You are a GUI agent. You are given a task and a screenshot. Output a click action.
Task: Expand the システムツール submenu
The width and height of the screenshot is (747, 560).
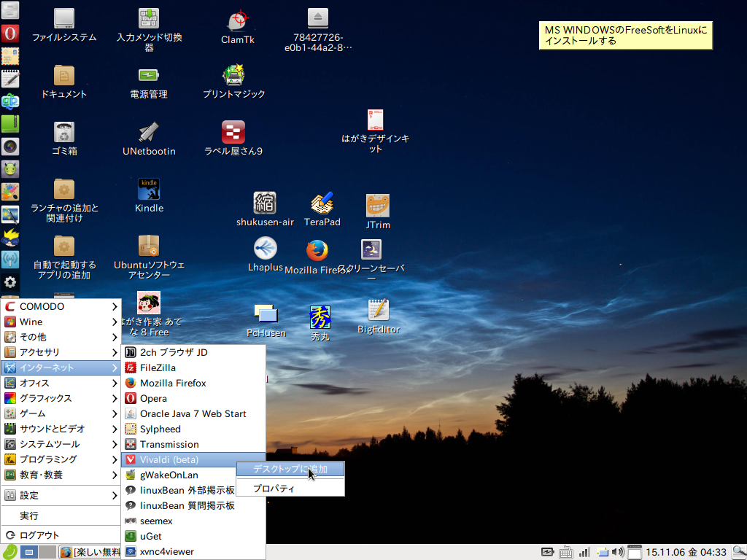tap(61, 444)
